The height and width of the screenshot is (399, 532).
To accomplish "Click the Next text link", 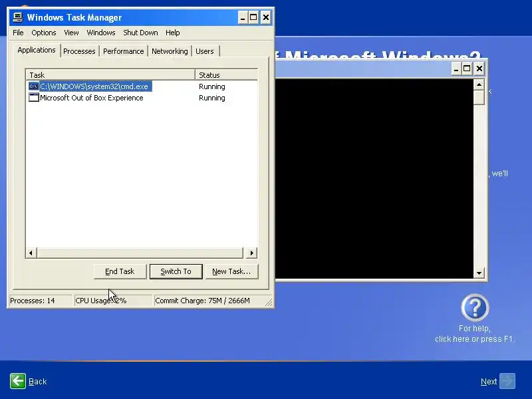I will [489, 381].
